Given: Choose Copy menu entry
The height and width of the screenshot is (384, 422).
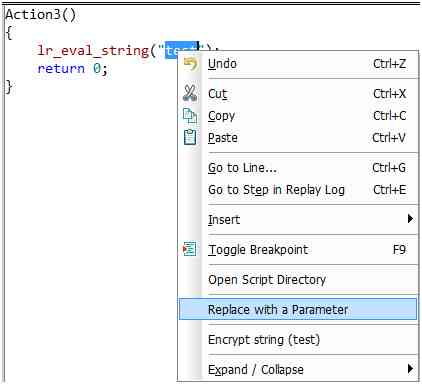Looking at the screenshot, I should tap(298, 116).
